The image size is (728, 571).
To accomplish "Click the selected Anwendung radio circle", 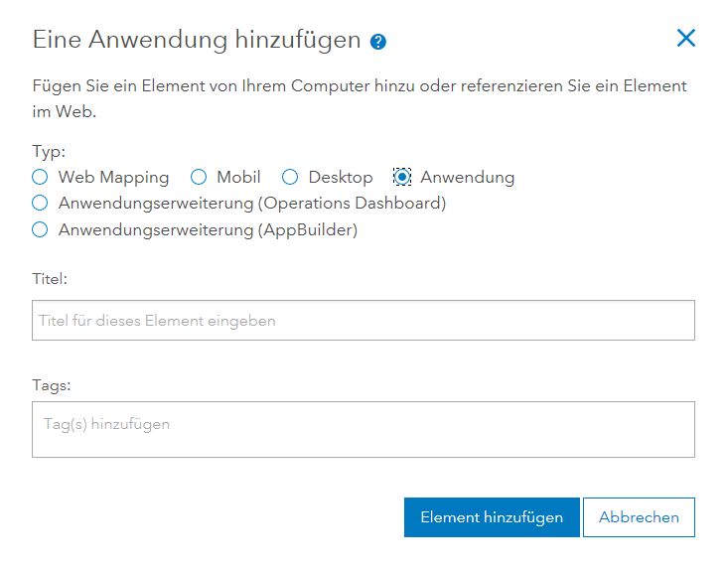I will coord(402,178).
